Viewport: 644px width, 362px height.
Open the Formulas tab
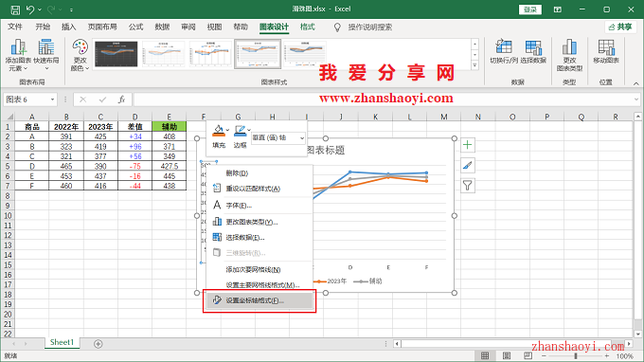click(135, 27)
